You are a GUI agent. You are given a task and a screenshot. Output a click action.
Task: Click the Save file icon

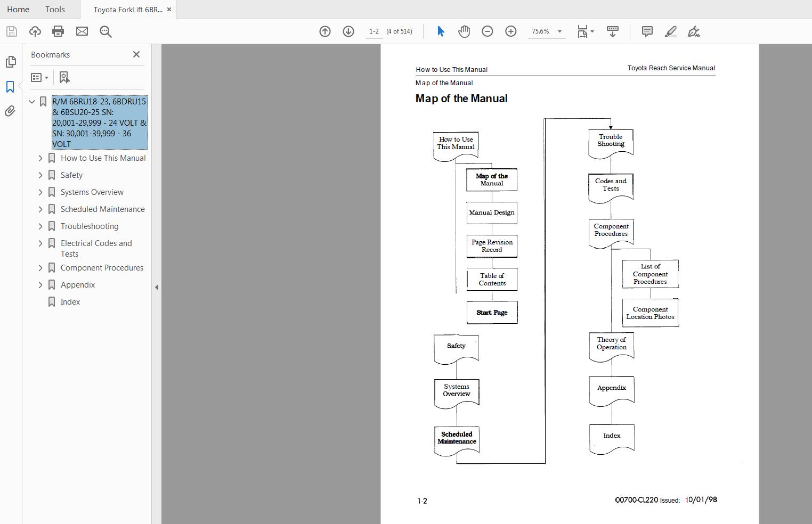click(11, 31)
